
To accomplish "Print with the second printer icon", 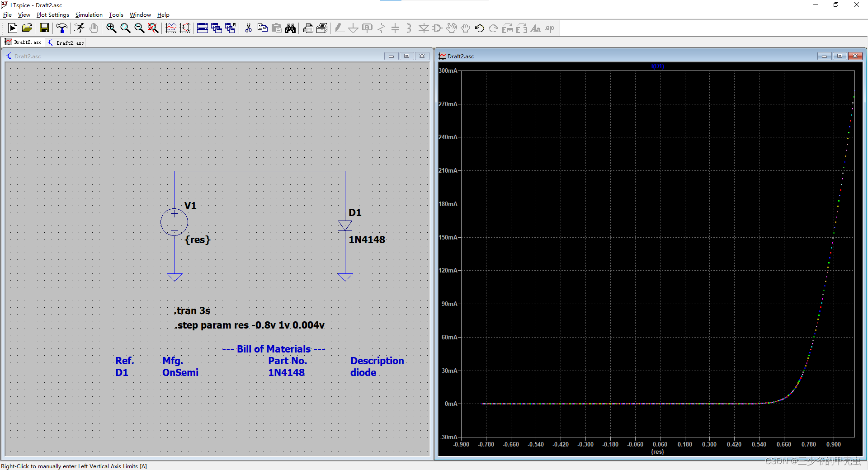I will point(322,28).
